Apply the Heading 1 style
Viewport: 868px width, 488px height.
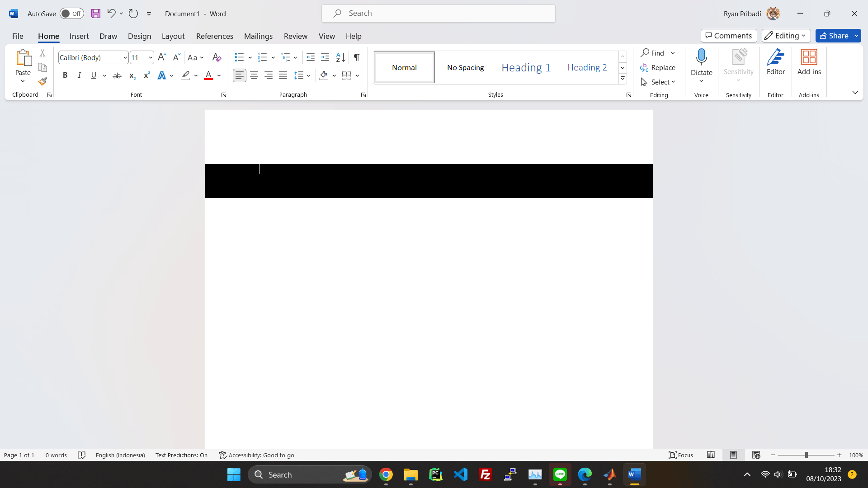tap(526, 67)
